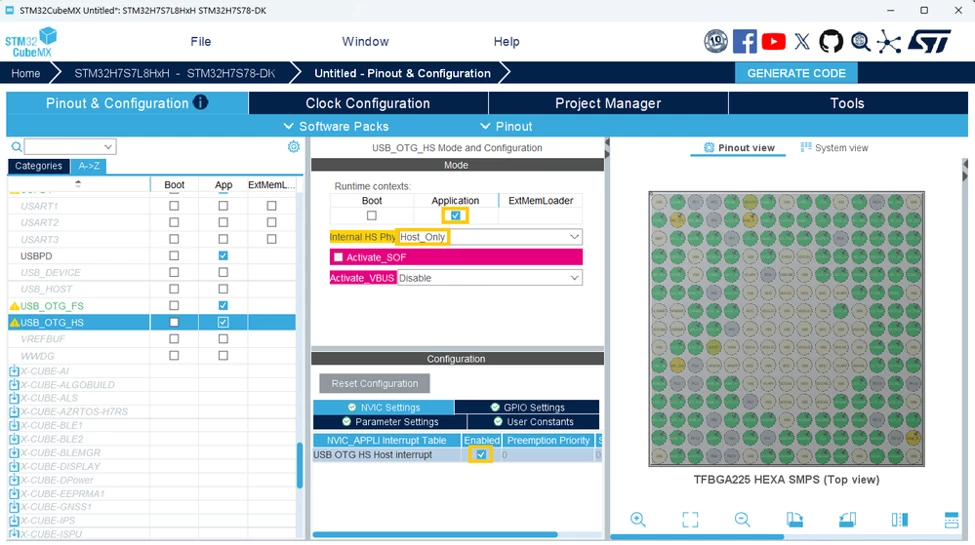Toggle the Activate_SOF checkbox
The width and height of the screenshot is (975, 545).
coord(338,257)
